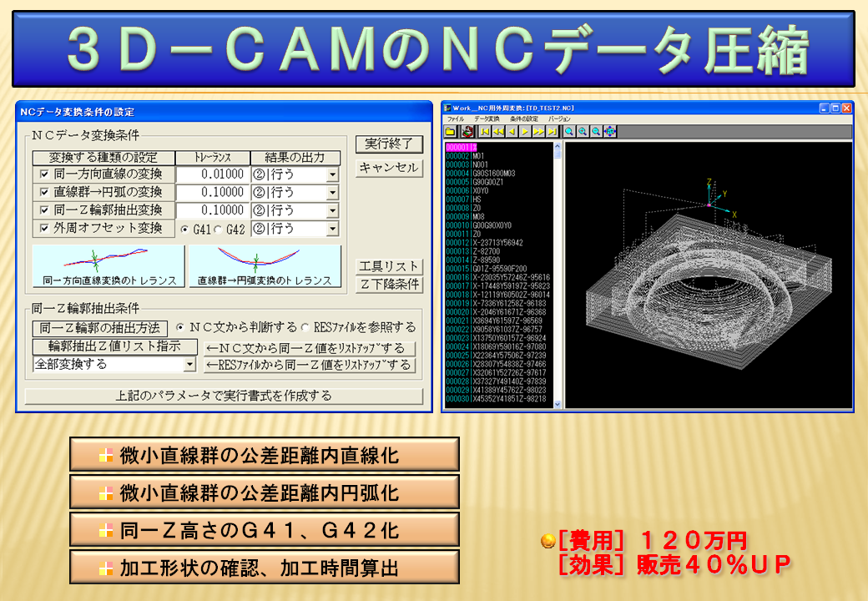Expand the 全部変換する combo box
This screenshot has width=868, height=601.
190,364
